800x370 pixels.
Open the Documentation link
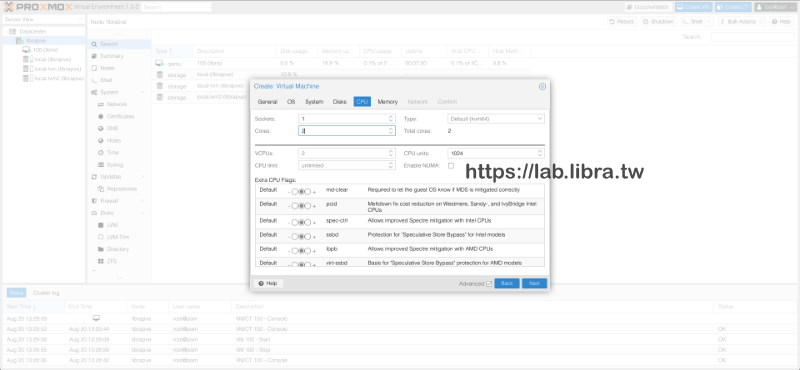click(648, 7)
